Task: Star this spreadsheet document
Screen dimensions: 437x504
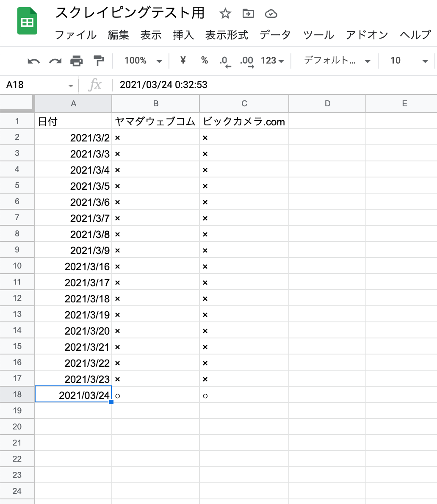Action: coord(225,14)
